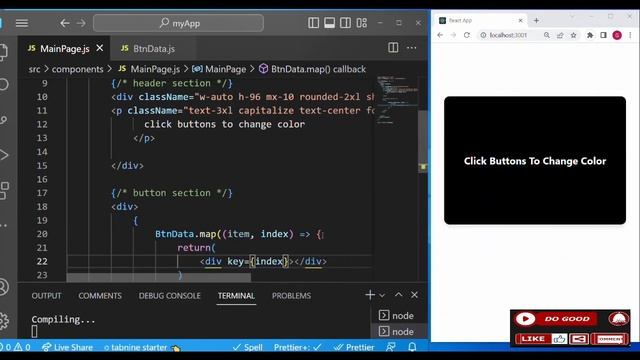The image size is (640, 360).
Task: Split the editor to the right
Action: point(393,48)
